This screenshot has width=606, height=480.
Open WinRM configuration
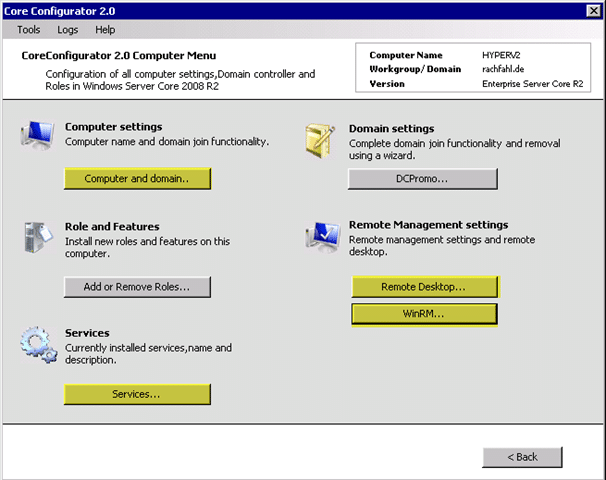[x=424, y=314]
